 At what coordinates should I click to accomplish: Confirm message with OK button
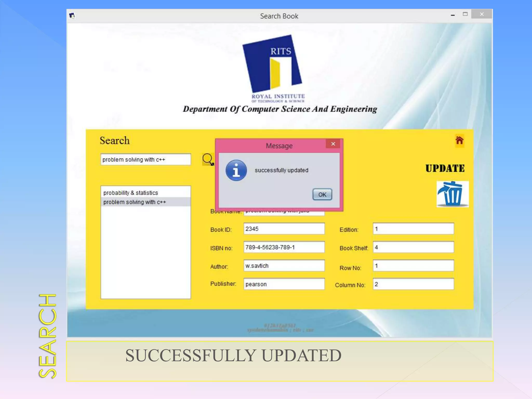click(x=322, y=195)
